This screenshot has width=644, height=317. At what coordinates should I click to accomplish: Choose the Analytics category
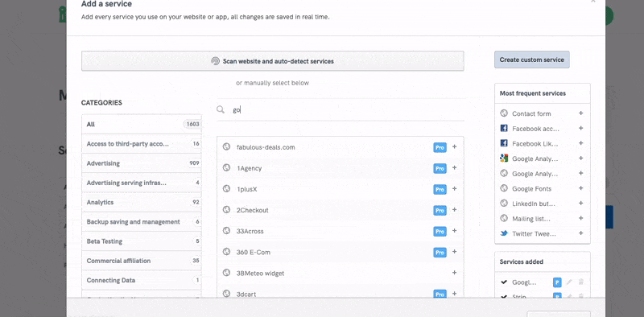pyautogui.click(x=142, y=202)
